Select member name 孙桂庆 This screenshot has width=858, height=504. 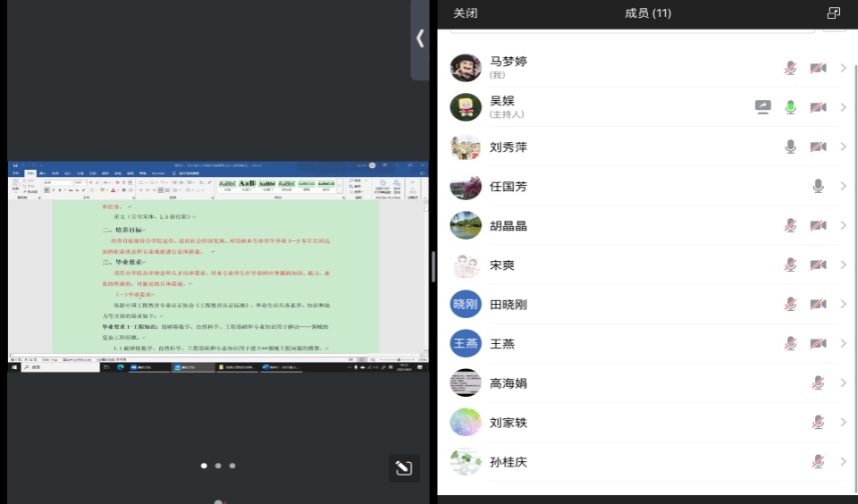[x=508, y=462]
